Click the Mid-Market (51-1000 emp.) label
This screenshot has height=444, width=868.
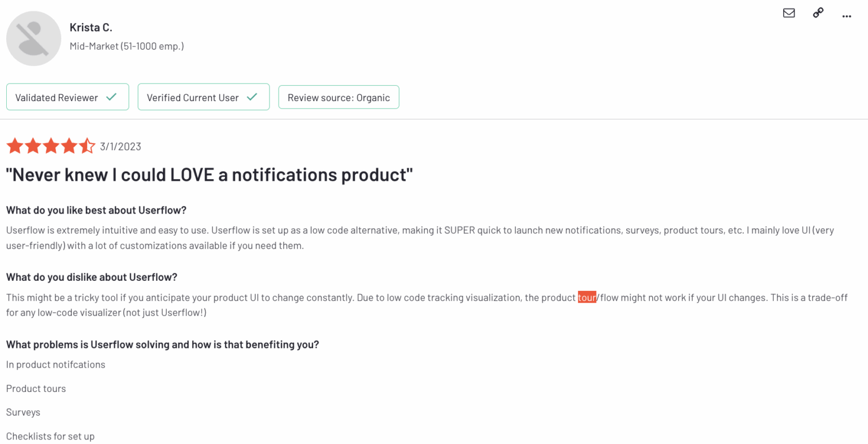pyautogui.click(x=127, y=46)
